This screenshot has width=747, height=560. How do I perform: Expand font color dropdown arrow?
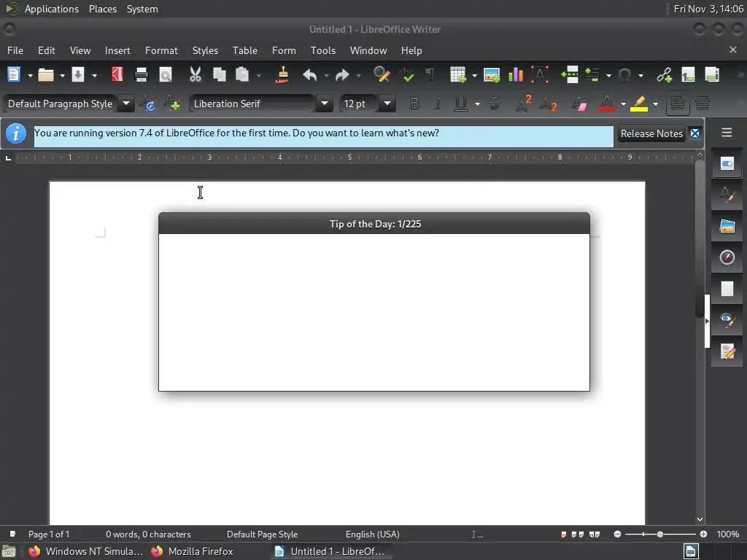tap(623, 104)
